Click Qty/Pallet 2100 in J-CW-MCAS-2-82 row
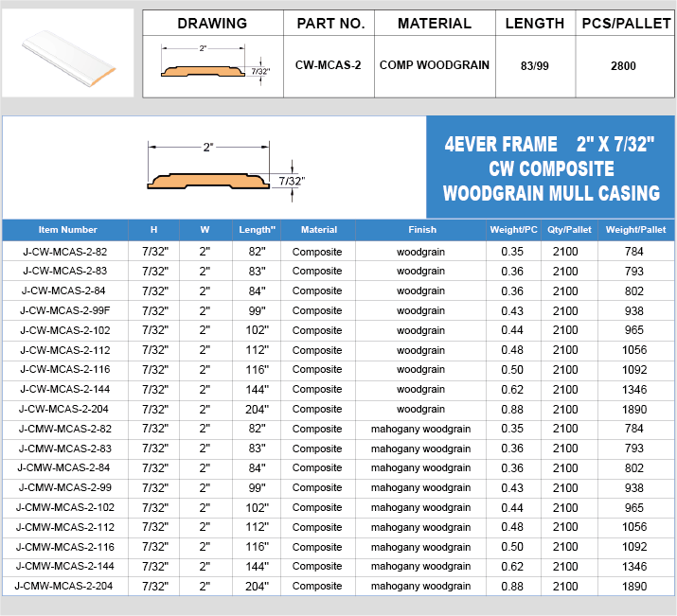The image size is (677, 616). tap(565, 252)
